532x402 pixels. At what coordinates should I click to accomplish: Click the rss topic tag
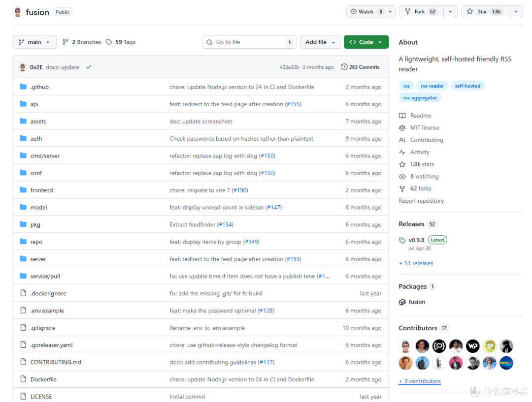click(406, 86)
